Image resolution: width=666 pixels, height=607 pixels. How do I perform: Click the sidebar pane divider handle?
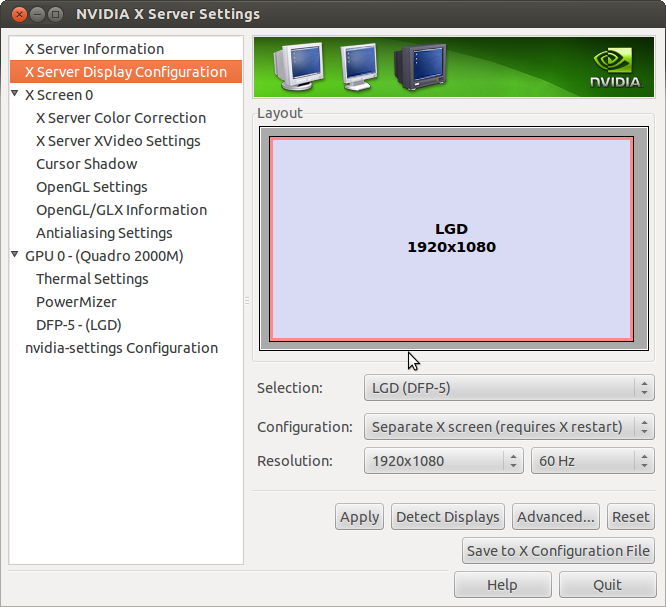pos(247,301)
